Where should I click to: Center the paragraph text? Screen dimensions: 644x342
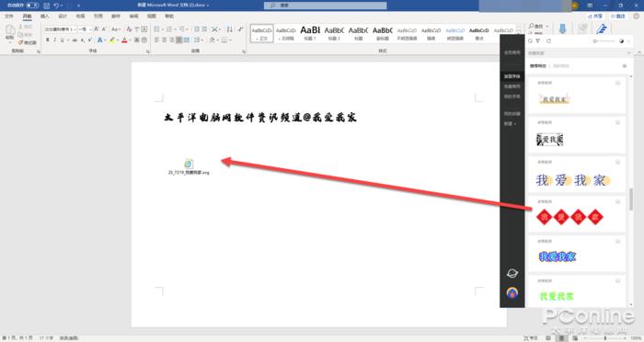coord(164,40)
